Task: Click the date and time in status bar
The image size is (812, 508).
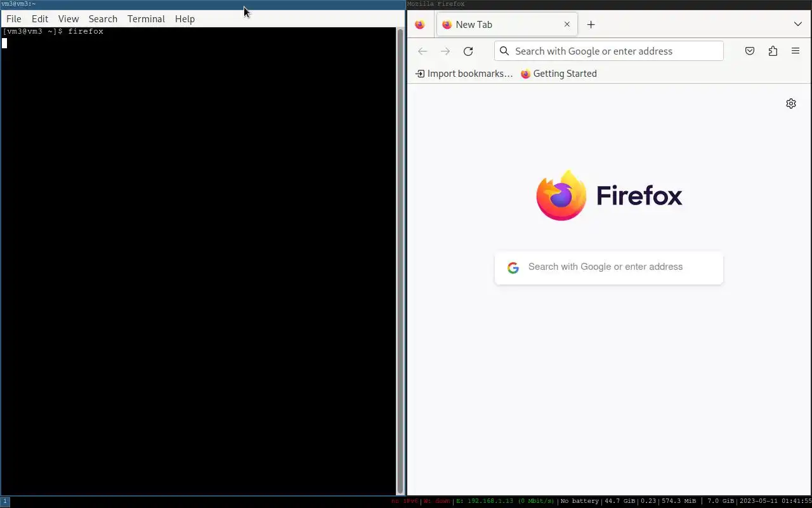Action: click(775, 501)
